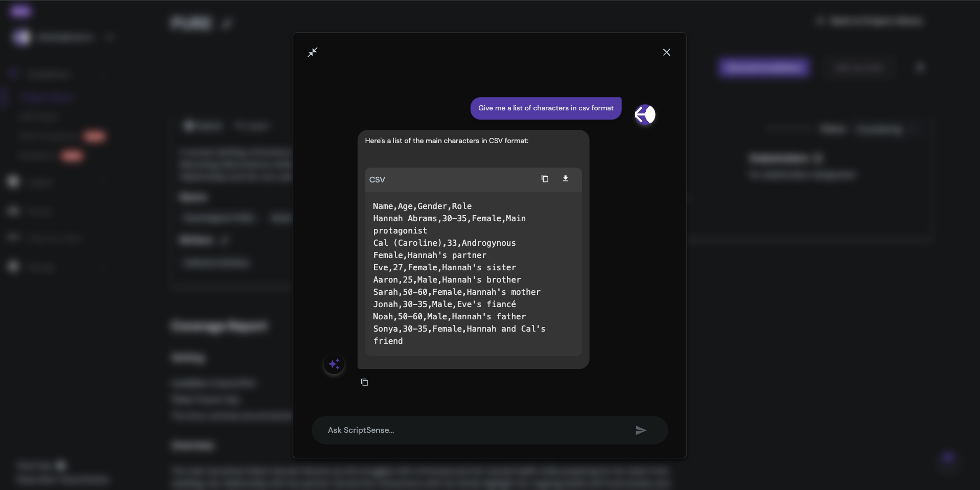The image size is (980, 490).
Task: Collapse the ScriptSense chat dialog
Action: click(313, 52)
